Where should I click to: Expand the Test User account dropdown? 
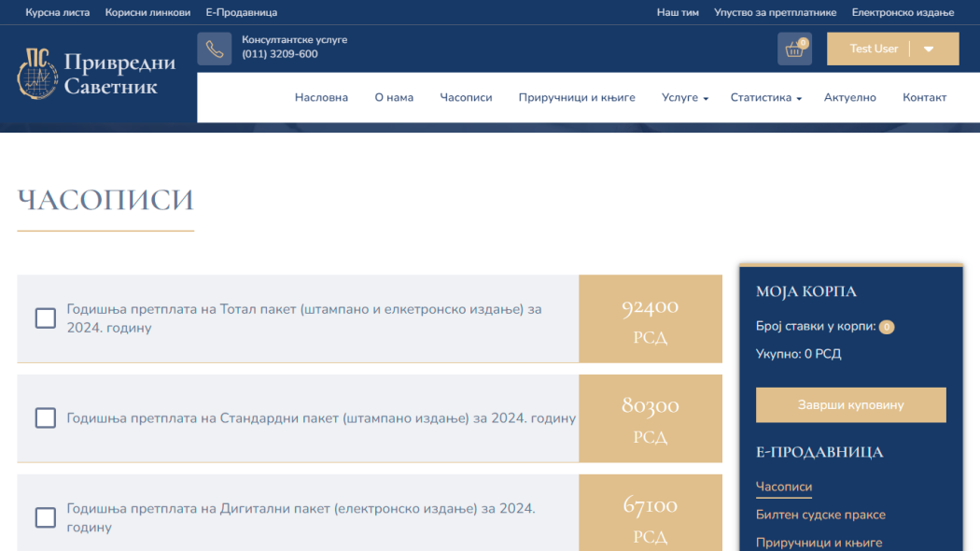click(928, 49)
